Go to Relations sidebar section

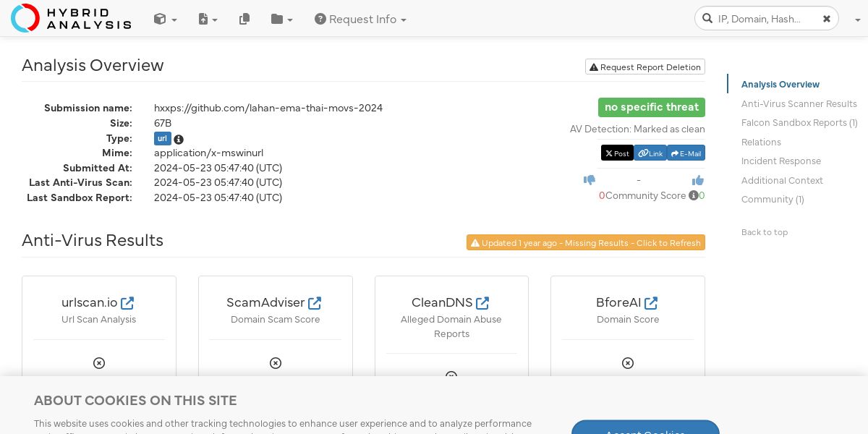pos(761,142)
